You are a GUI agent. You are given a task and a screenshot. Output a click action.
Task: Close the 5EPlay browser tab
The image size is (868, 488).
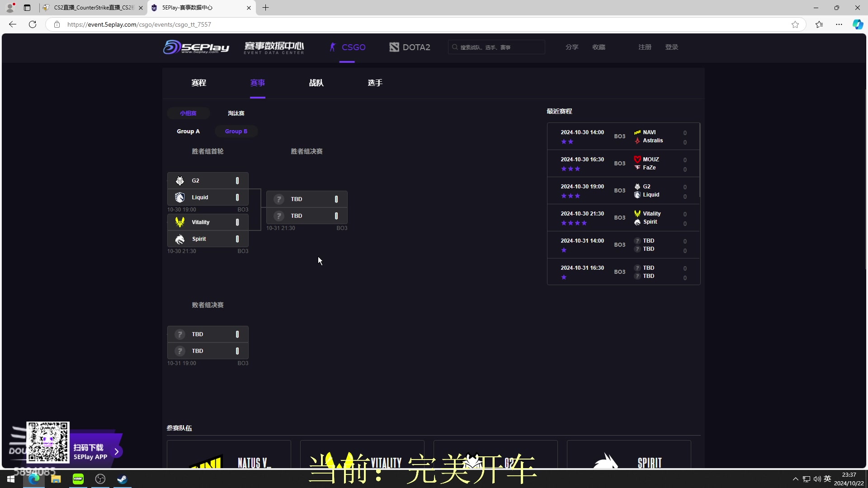(x=249, y=8)
